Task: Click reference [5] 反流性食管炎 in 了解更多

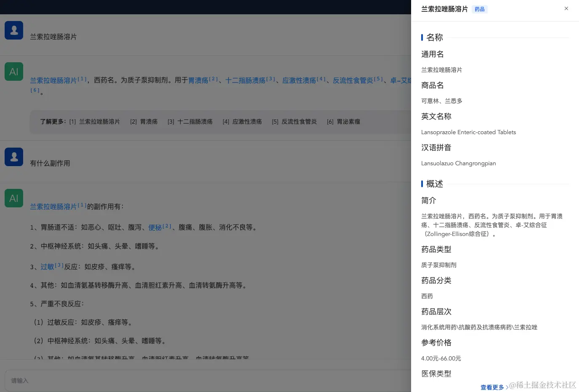Action: [x=295, y=122]
